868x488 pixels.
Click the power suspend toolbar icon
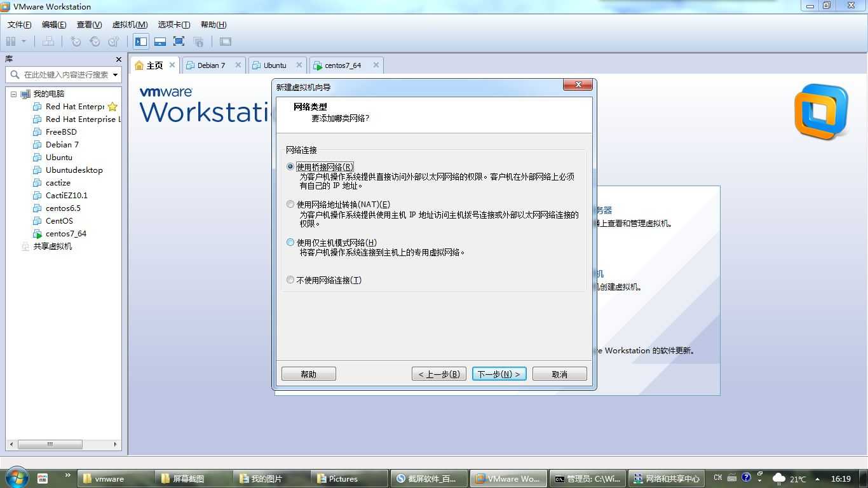tap(10, 41)
